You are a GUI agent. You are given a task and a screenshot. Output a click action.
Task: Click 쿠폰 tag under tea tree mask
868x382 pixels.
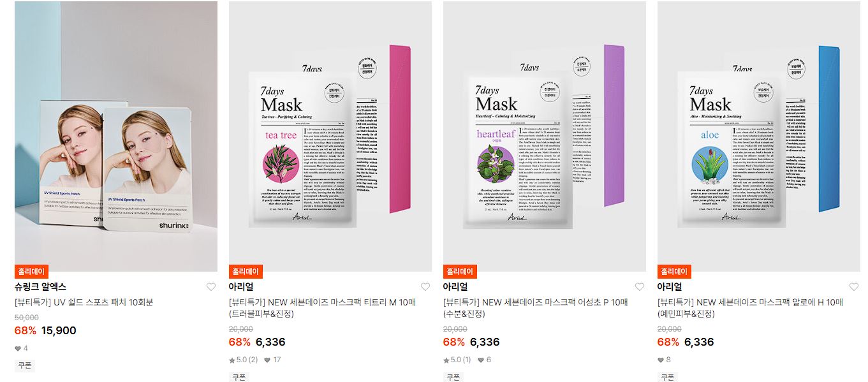point(239,377)
